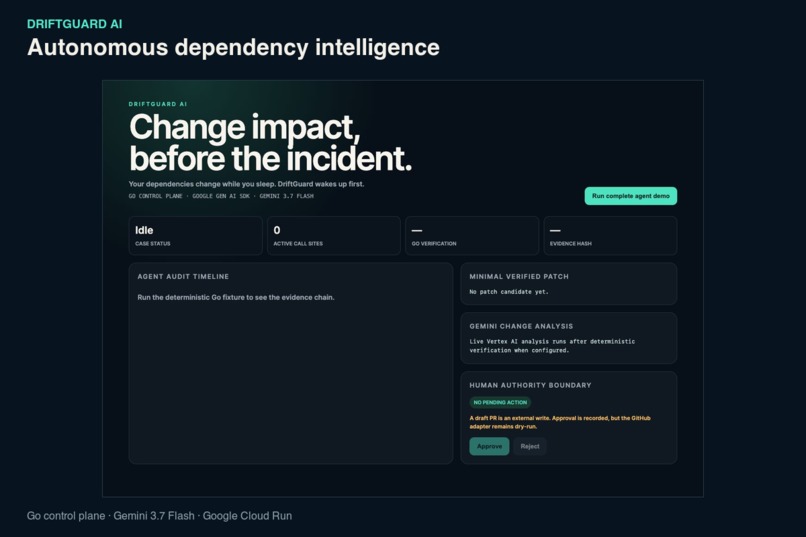Click the draft PR dry-run warning text
This screenshot has height=537, width=806.
click(560, 422)
